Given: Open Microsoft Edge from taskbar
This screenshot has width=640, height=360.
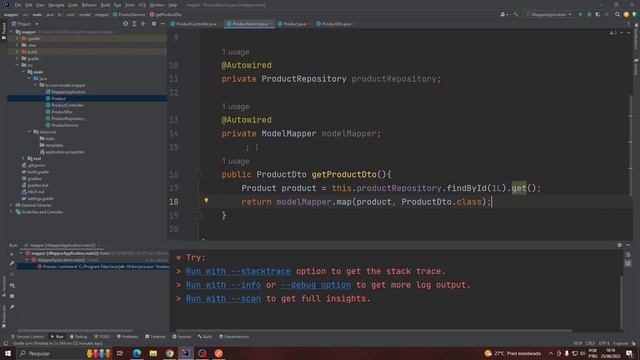Looking at the screenshot, I should click(137, 353).
